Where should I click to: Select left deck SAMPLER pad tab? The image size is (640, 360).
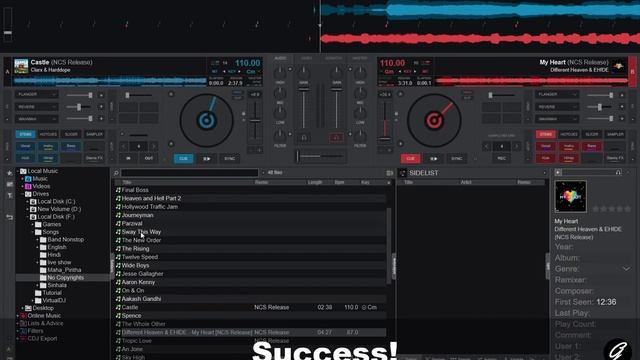[x=94, y=134]
